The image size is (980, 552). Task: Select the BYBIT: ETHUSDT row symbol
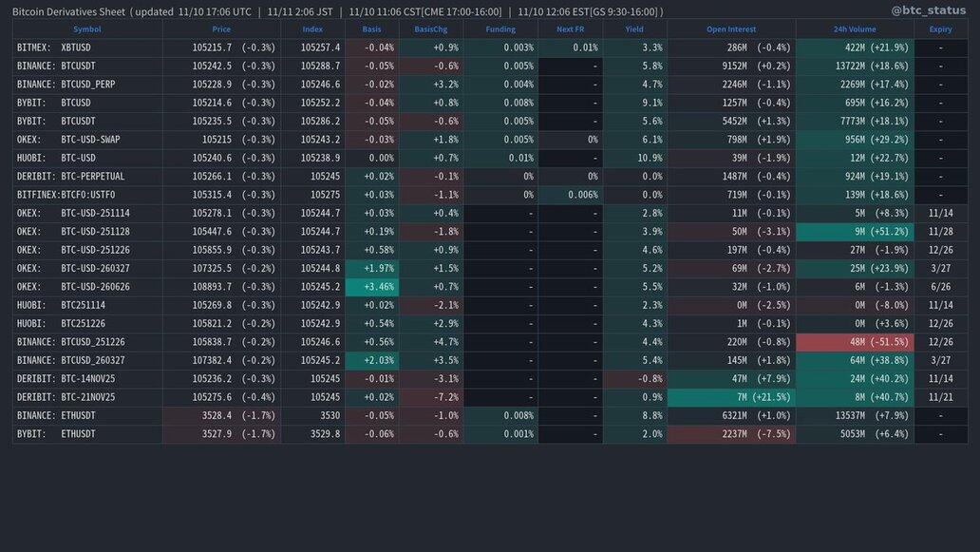56,433
